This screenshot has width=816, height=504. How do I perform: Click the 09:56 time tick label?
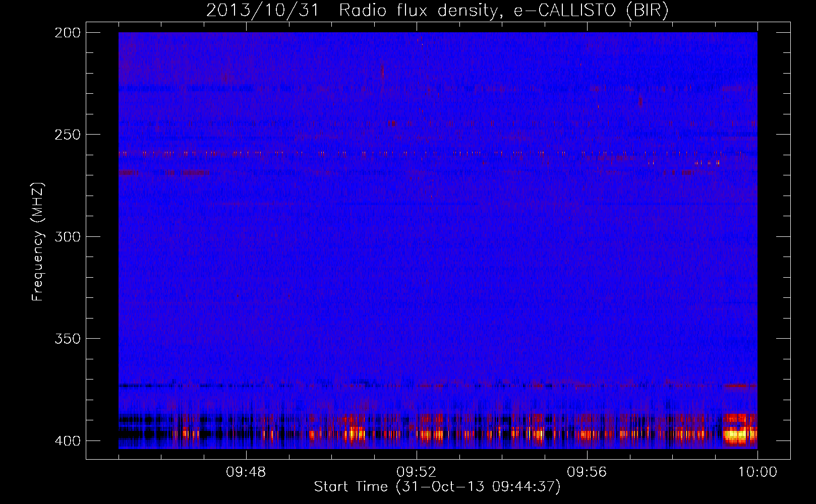point(587,472)
